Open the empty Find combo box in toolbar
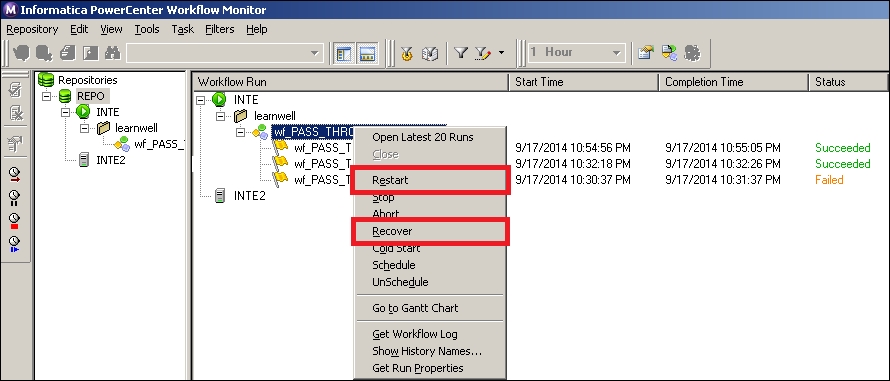This screenshot has width=890, height=381. (224, 53)
